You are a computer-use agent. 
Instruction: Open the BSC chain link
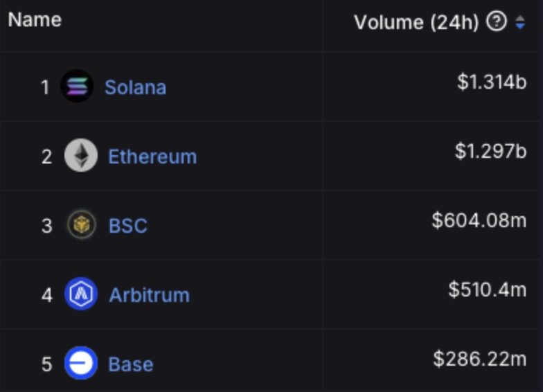point(128,226)
